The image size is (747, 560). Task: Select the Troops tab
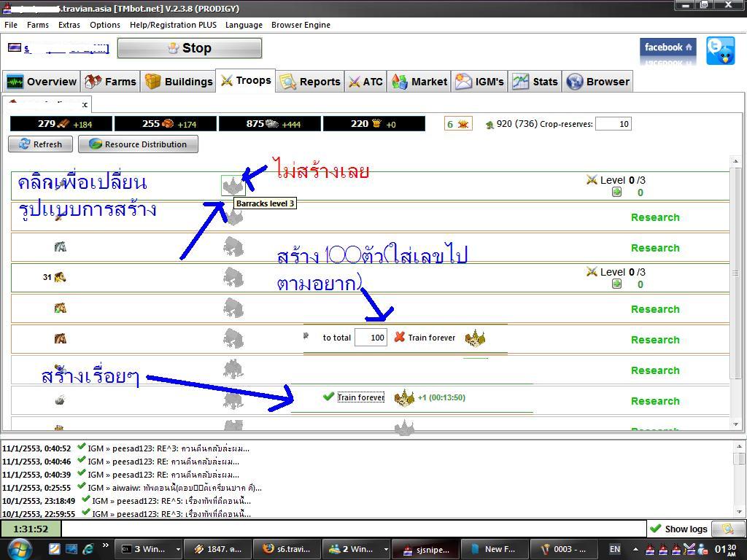tap(246, 80)
